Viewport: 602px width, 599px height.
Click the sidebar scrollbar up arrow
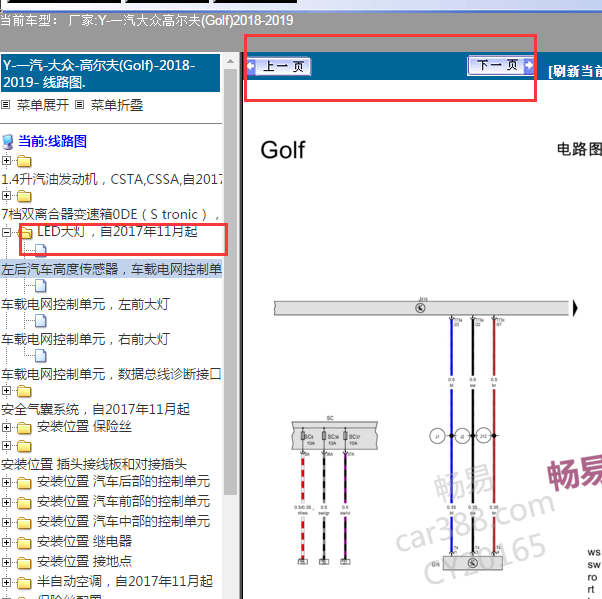pyautogui.click(x=230, y=61)
